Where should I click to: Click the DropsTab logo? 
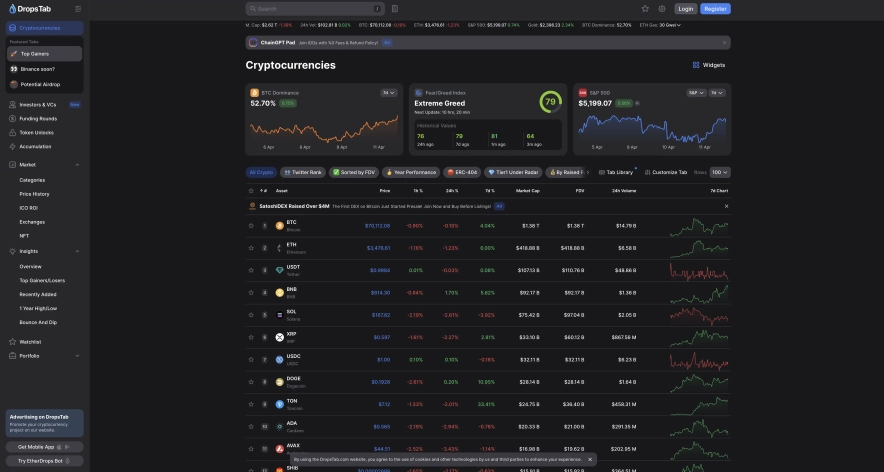tap(32, 8)
